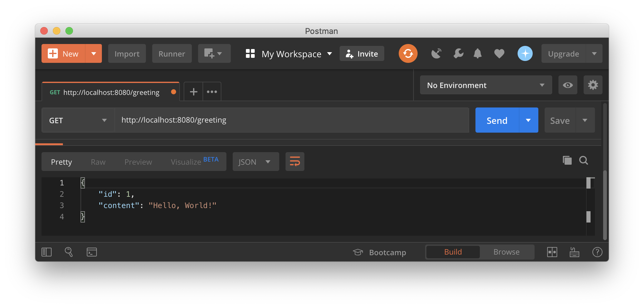Open the help question mark icon
The width and height of the screenshot is (644, 308).
click(597, 252)
